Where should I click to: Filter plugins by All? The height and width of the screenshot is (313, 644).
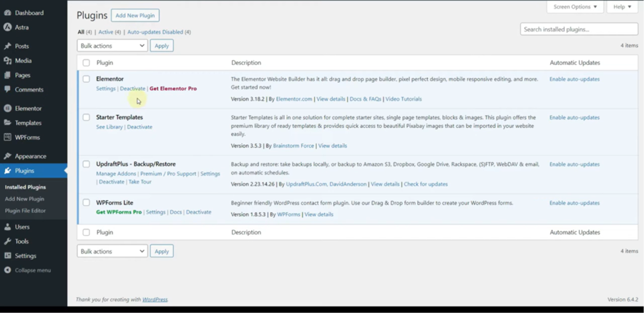[x=81, y=32]
